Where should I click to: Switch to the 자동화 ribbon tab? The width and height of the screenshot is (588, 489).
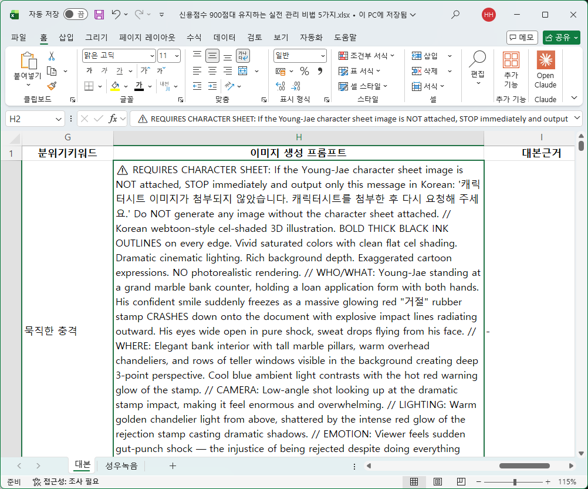point(311,37)
